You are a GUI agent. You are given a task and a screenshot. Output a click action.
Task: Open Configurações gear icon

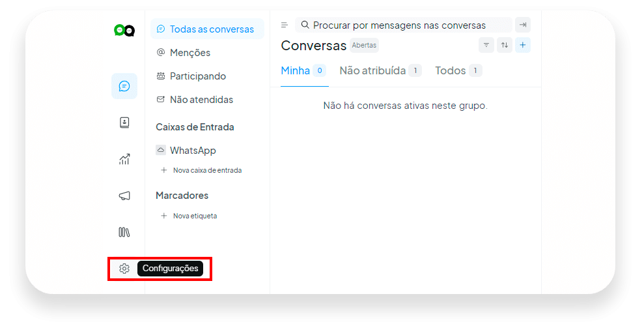click(124, 269)
